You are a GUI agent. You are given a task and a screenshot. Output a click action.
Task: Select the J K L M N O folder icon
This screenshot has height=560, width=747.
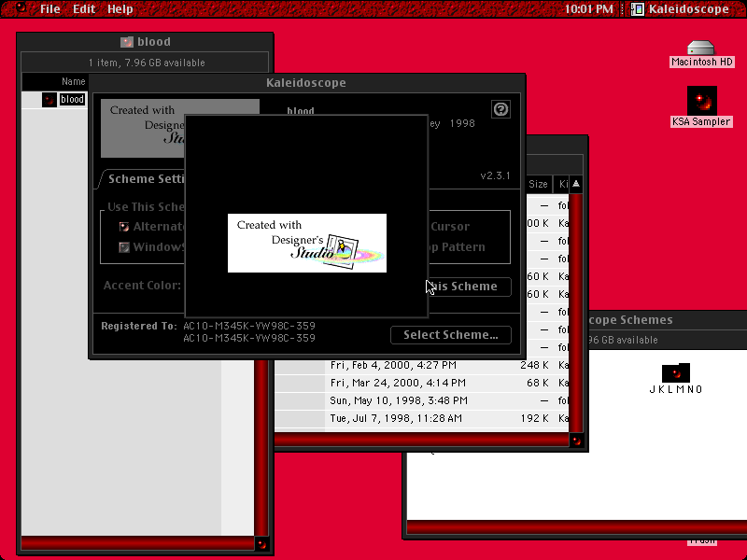point(675,372)
